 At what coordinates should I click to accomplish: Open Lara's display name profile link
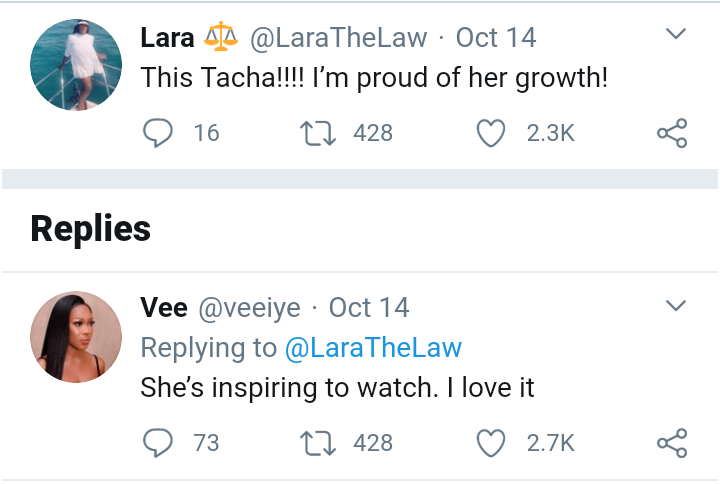167,38
